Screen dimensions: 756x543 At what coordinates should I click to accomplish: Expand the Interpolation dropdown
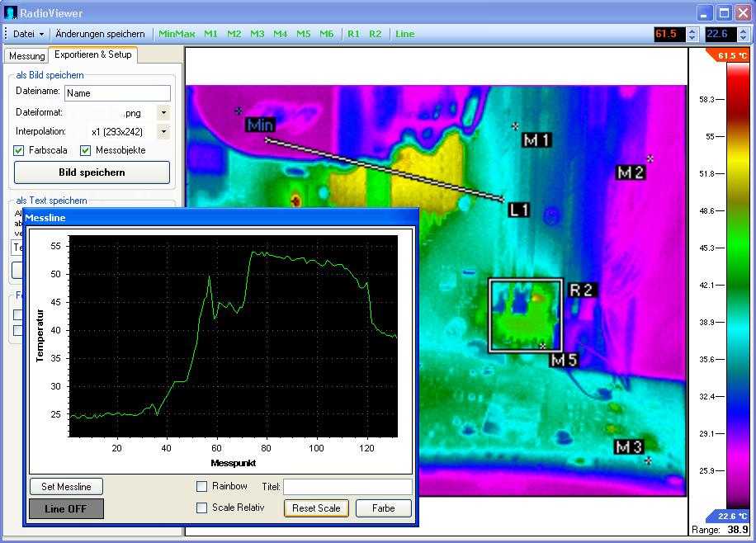click(163, 132)
